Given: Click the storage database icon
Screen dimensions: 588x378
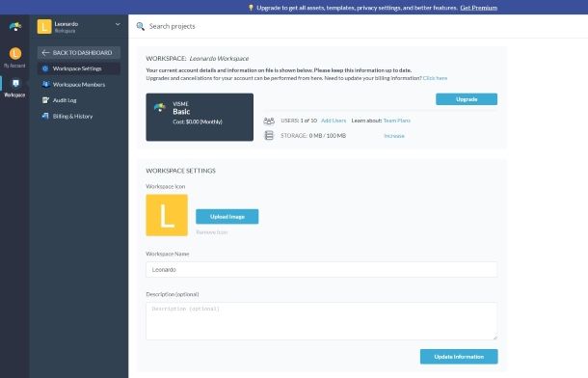Looking at the screenshot, I should click(269, 135).
